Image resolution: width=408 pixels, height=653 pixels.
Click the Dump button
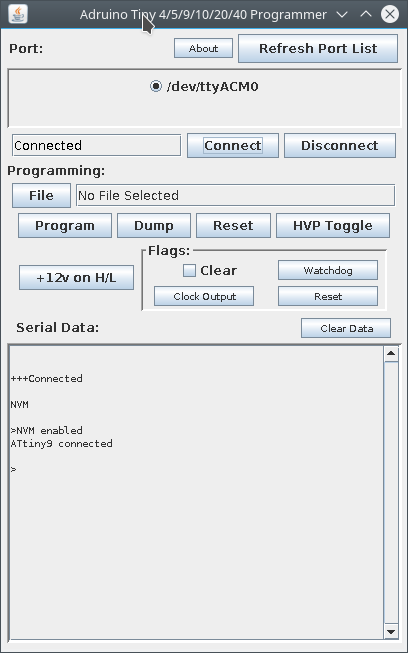pyautogui.click(x=154, y=225)
